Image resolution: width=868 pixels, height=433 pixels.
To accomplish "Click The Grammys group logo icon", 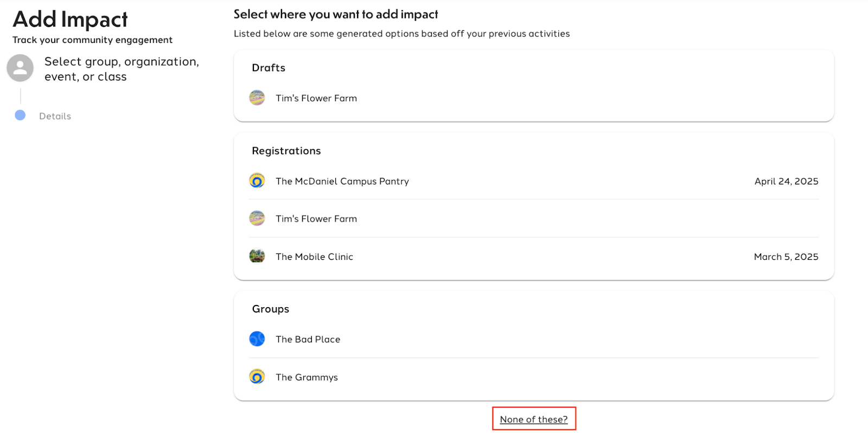I will point(257,376).
